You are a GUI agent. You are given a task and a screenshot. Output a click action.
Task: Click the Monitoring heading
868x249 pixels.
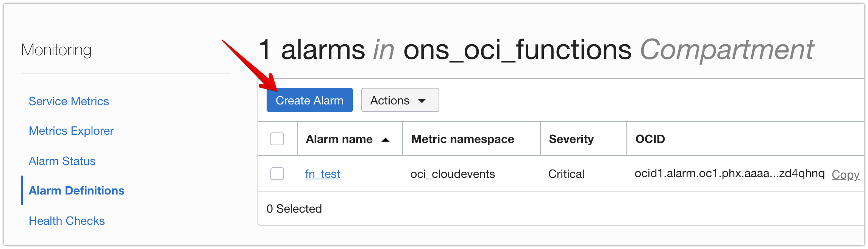tap(57, 50)
